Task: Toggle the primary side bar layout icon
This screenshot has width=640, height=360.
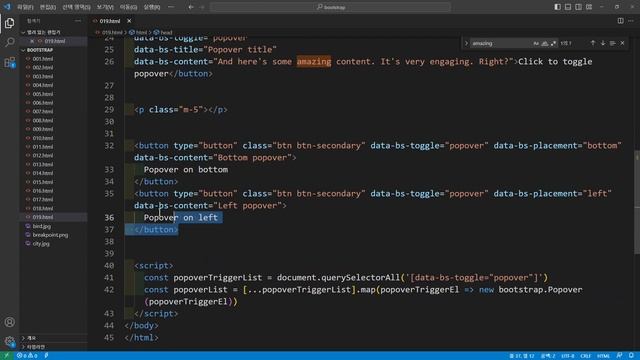Action: [557, 7]
